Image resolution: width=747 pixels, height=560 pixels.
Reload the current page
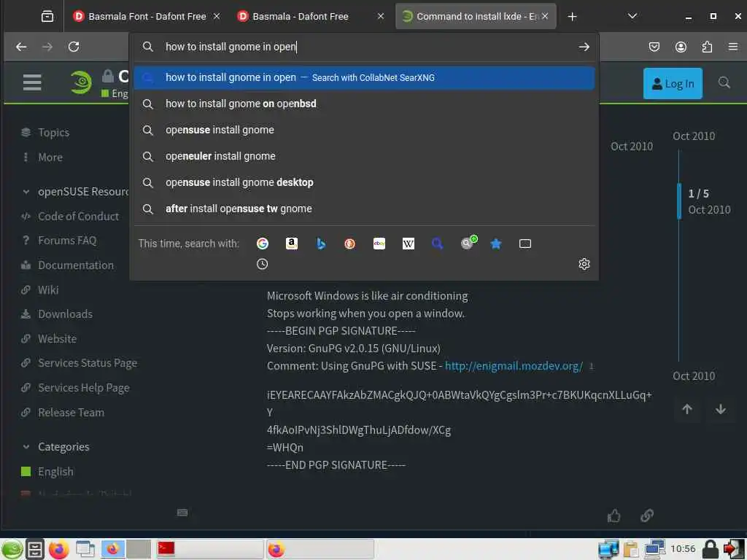(74, 47)
